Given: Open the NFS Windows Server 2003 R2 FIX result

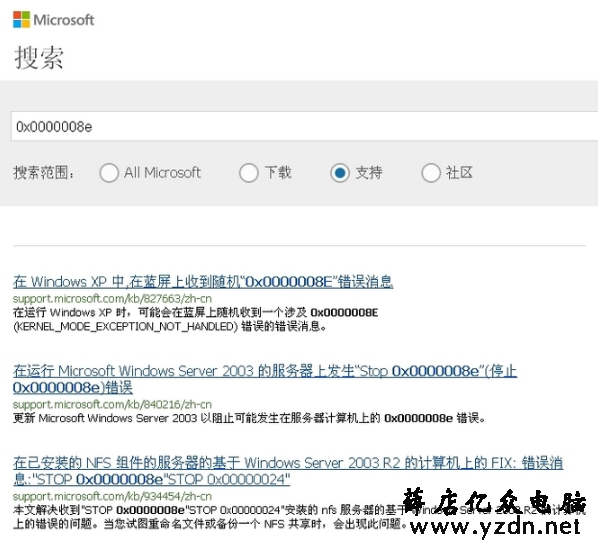Looking at the screenshot, I should coord(288,471).
